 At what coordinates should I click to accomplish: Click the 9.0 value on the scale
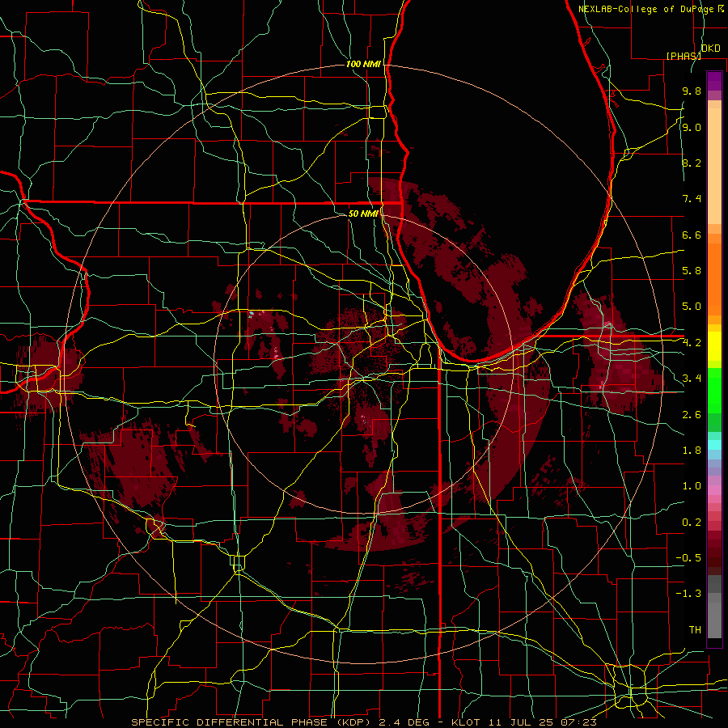point(692,128)
